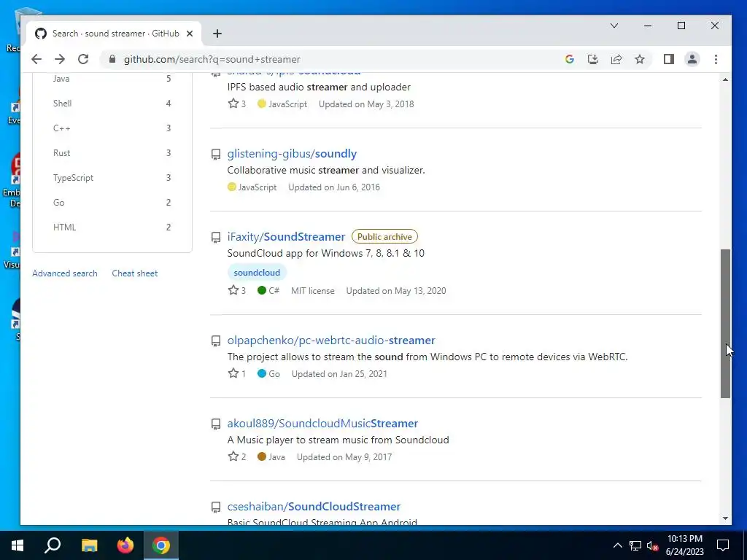Click the browser forward arrow
This screenshot has height=560, width=747.
coord(60,59)
